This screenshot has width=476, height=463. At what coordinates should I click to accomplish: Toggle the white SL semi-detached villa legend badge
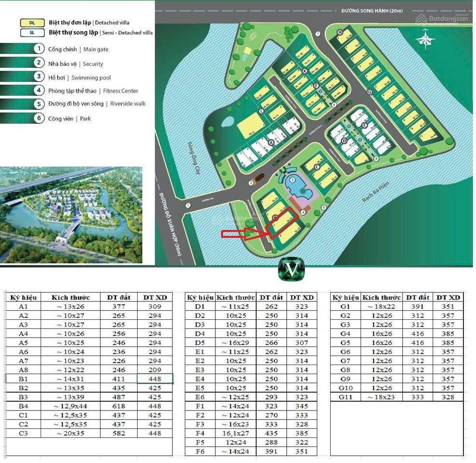pos(31,33)
